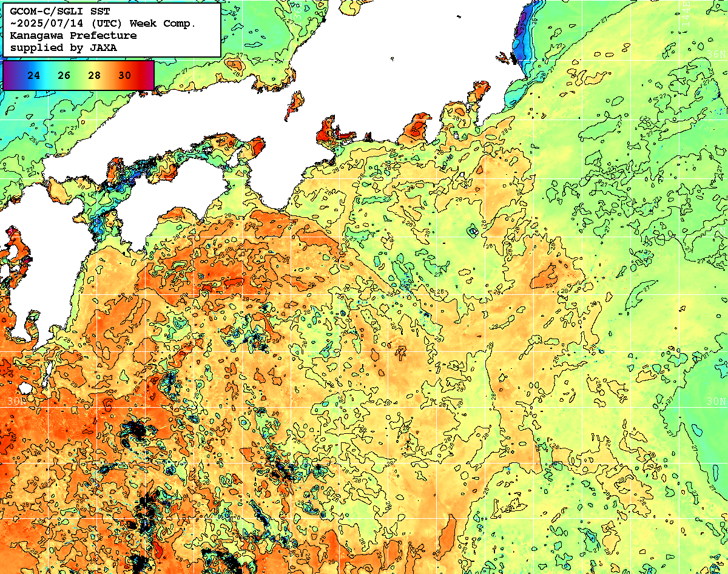Select the 'Kanagawa Prefecture' text line
Screen dimensions: 728x574
pos(73,36)
